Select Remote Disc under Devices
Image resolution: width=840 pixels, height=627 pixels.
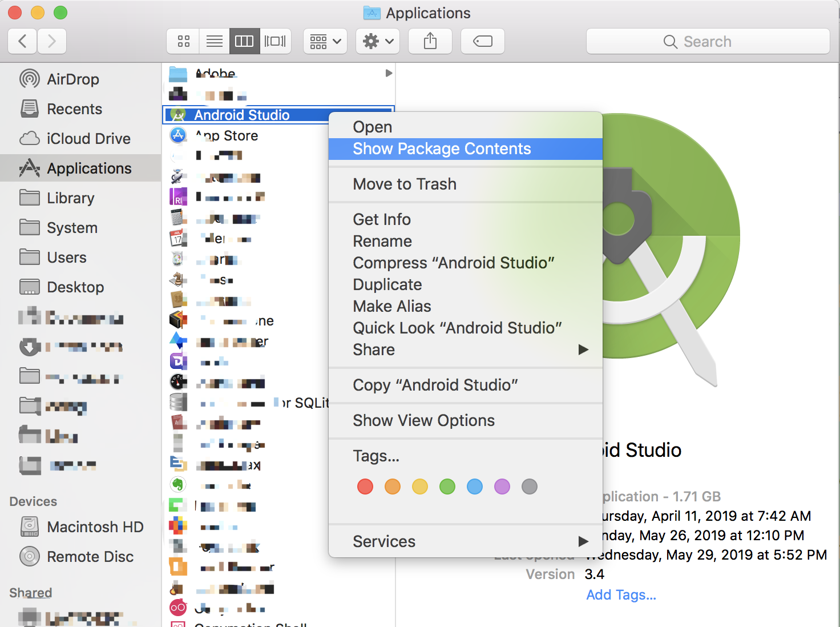(80, 556)
